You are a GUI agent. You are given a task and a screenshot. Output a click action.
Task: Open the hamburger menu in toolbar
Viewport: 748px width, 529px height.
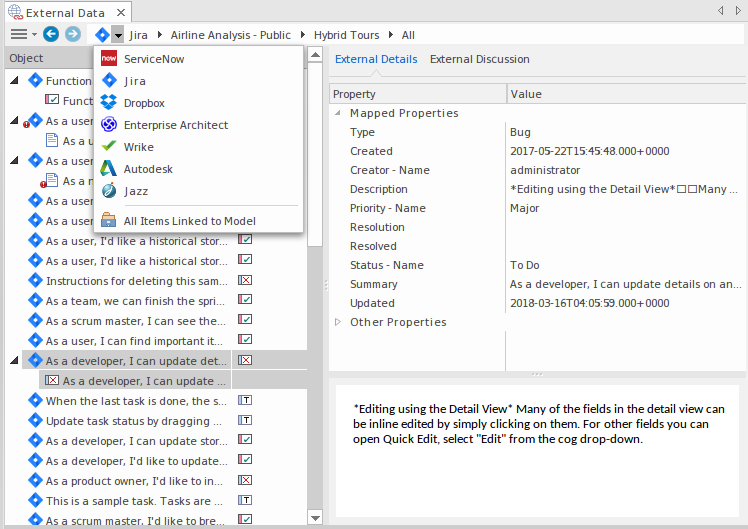(18, 34)
